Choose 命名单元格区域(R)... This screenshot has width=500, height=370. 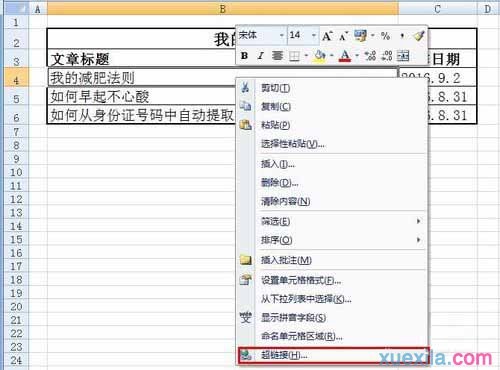(x=332, y=336)
